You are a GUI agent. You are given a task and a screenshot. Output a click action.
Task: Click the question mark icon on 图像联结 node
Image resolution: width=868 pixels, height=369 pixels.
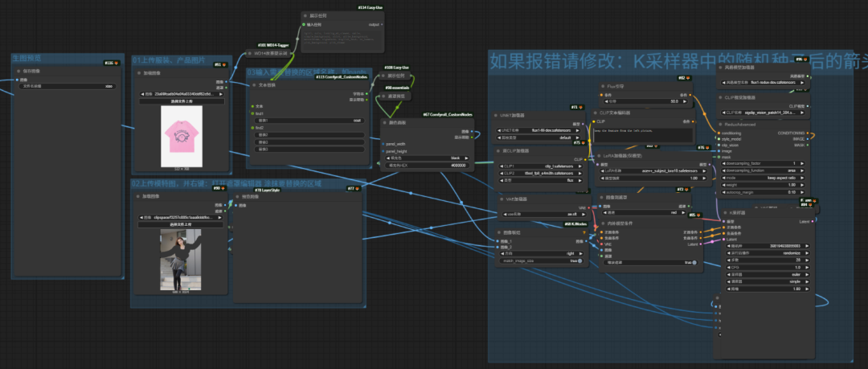point(583,232)
